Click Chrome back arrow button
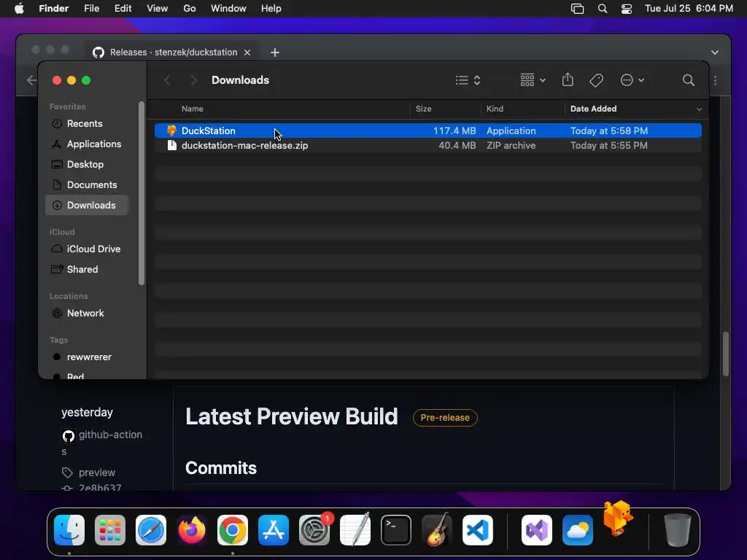 coord(32,80)
